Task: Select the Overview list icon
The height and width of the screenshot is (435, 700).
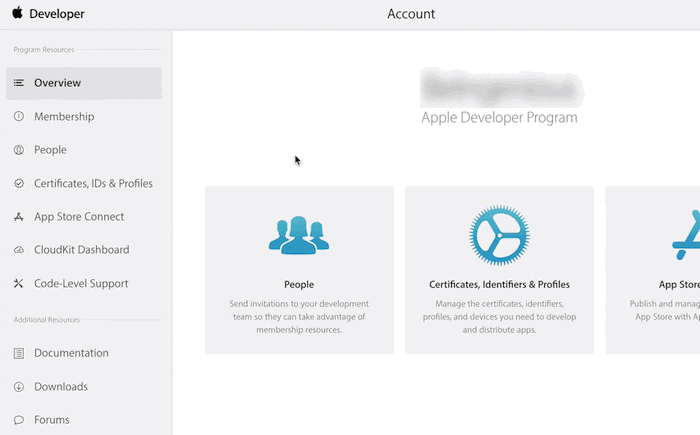Action: click(19, 83)
